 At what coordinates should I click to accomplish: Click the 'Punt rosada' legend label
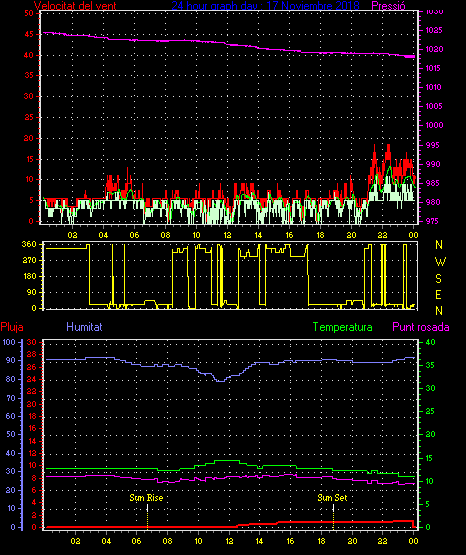[x=421, y=327]
